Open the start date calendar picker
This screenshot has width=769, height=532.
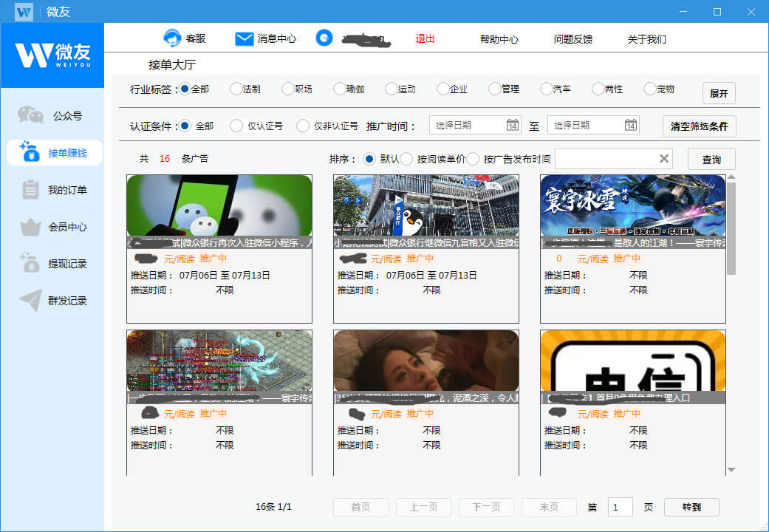tap(513, 126)
